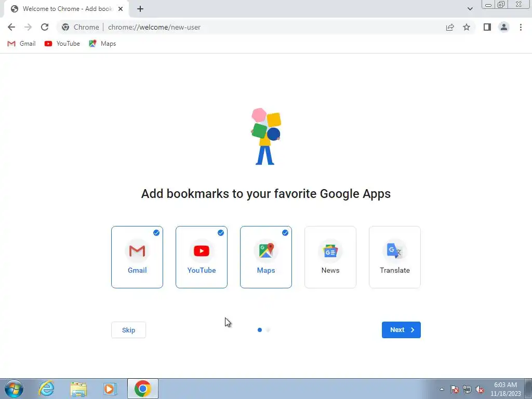Image resolution: width=532 pixels, height=399 pixels.
Task: Expand the tab search dropdown arrow
Action: [470, 9]
